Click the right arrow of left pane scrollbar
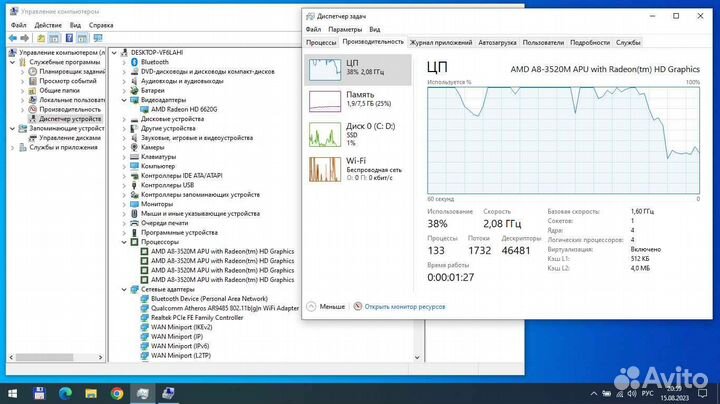Viewport: 720px width, 404px height. click(100, 357)
